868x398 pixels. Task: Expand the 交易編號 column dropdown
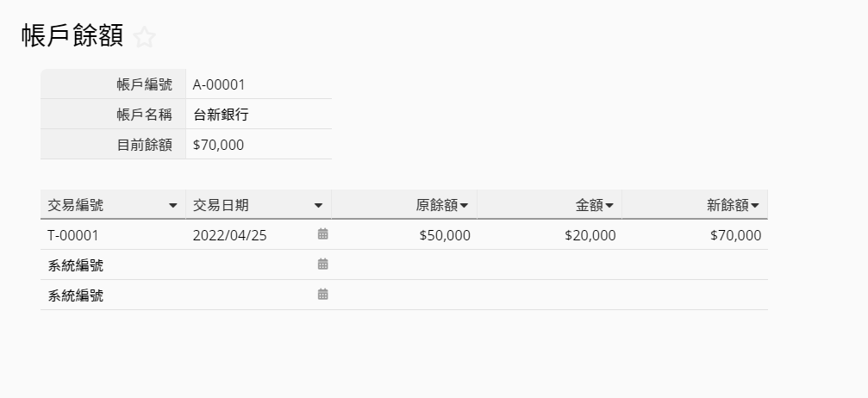(x=173, y=206)
